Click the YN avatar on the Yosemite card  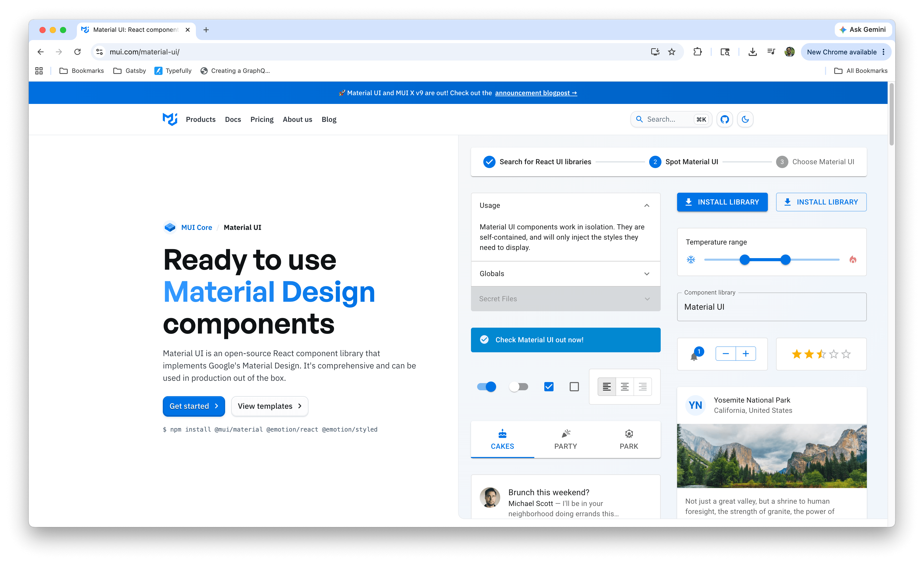[x=696, y=405]
